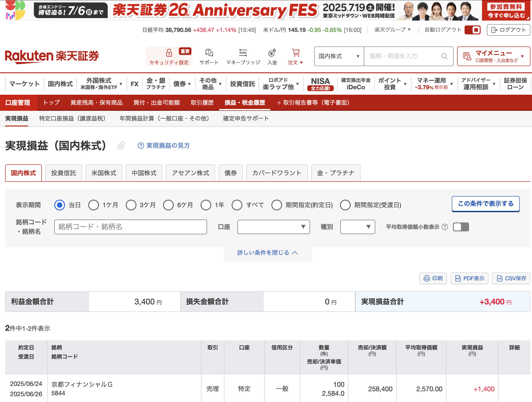Image resolution: width=532 pixels, height=402 pixels.
Task: Click the CSV file icon in CSV保存
Action: pyautogui.click(x=500, y=278)
